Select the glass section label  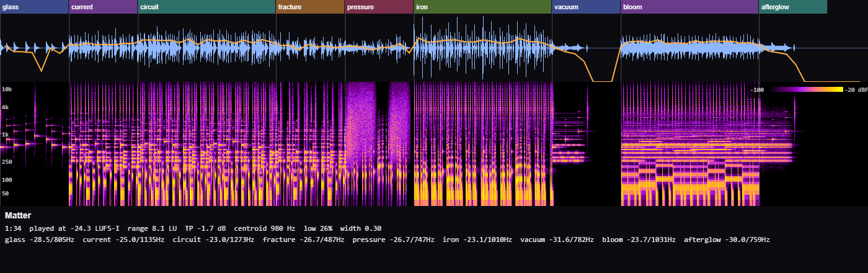coord(34,7)
